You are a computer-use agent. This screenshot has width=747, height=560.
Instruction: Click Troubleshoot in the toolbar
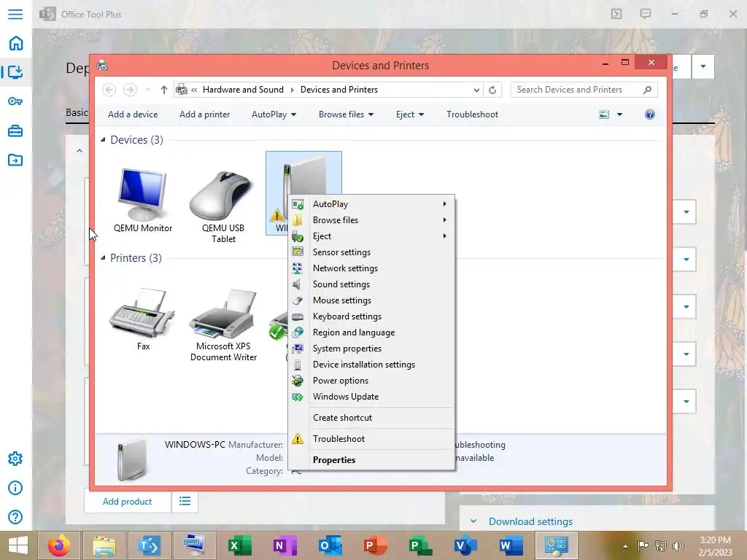pos(472,114)
